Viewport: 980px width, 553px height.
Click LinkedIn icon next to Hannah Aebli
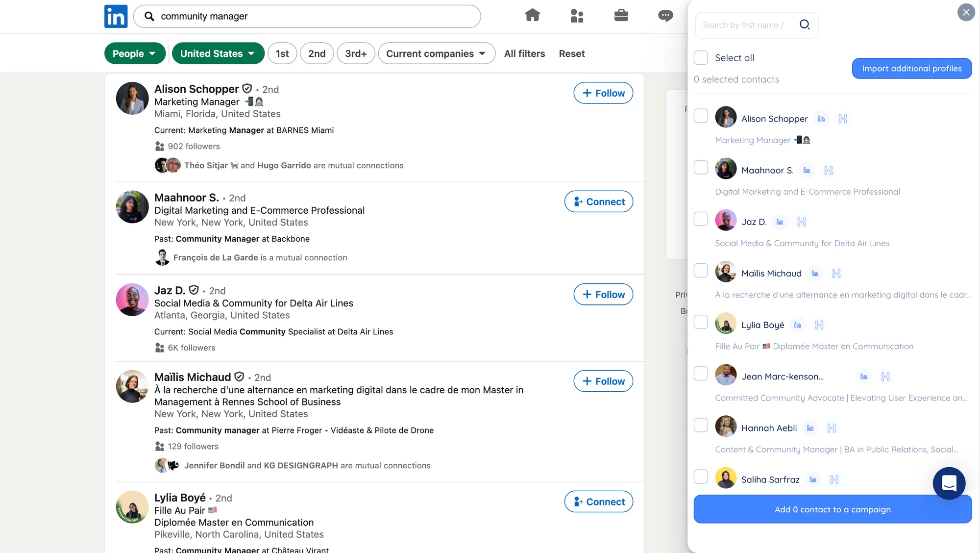[x=810, y=428]
